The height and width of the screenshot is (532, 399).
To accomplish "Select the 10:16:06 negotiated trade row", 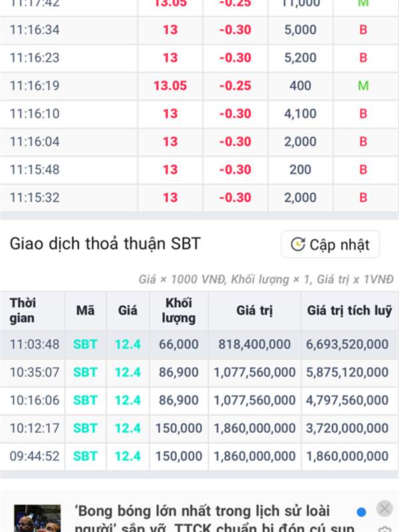I will pyautogui.click(x=199, y=400).
